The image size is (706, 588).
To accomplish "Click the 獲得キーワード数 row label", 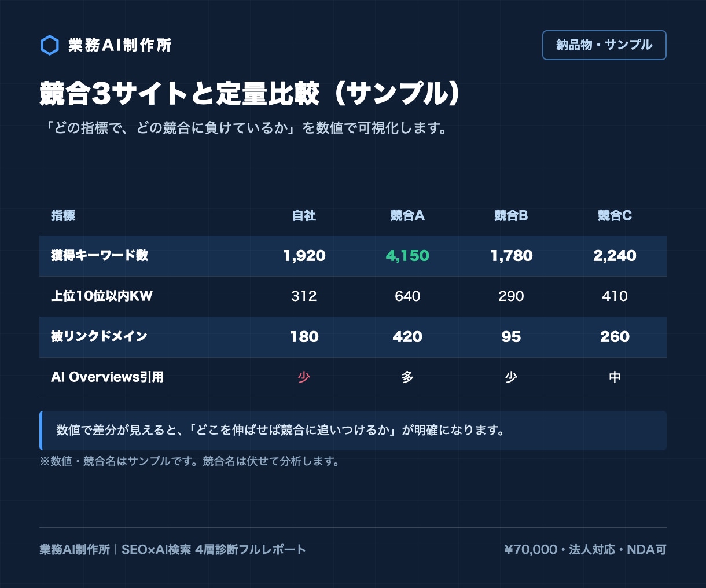I will point(100,256).
